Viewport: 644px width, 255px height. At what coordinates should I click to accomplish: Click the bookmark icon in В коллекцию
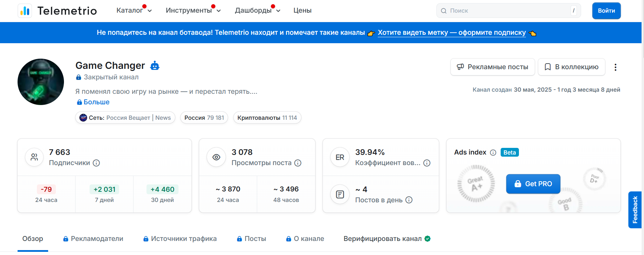(547, 67)
